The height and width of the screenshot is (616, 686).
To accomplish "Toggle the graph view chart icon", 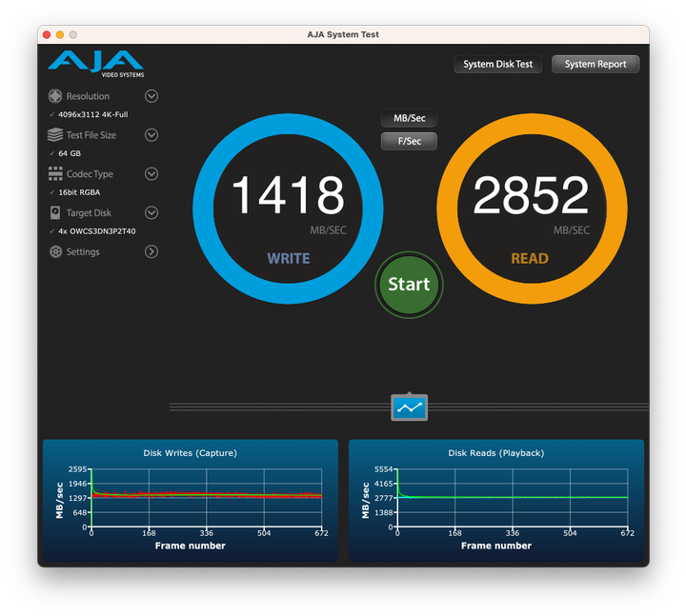I will 409,407.
